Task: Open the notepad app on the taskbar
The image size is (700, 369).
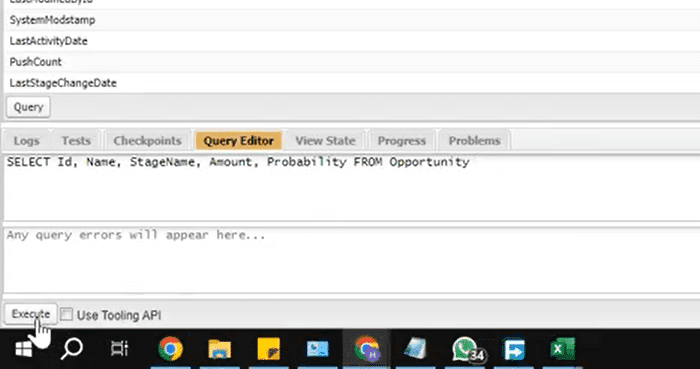Action: tap(416, 349)
